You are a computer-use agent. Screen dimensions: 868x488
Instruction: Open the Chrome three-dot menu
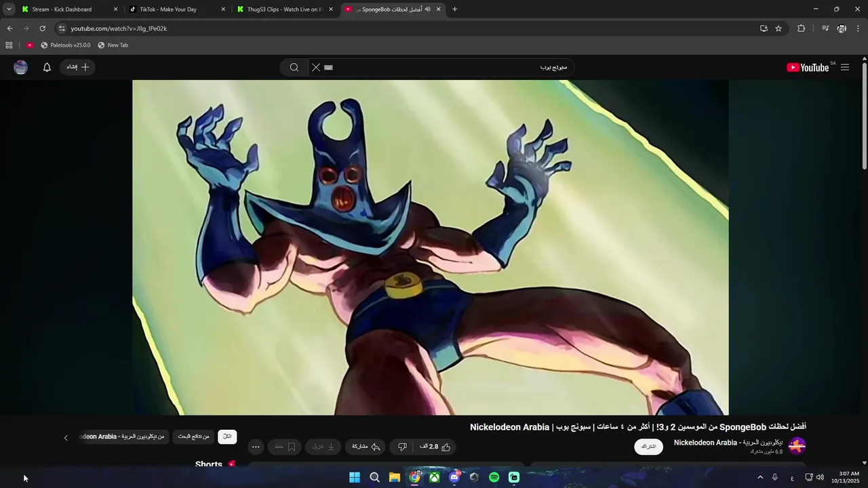click(x=859, y=28)
